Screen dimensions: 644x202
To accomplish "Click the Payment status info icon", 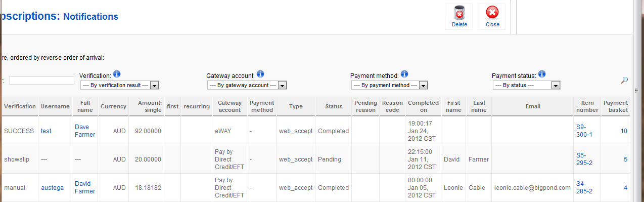I will [541, 74].
